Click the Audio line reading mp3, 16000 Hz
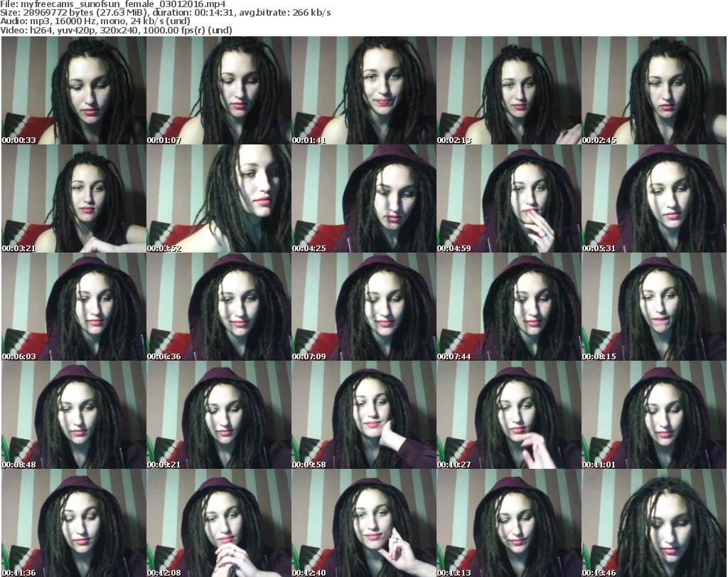 coord(95,21)
